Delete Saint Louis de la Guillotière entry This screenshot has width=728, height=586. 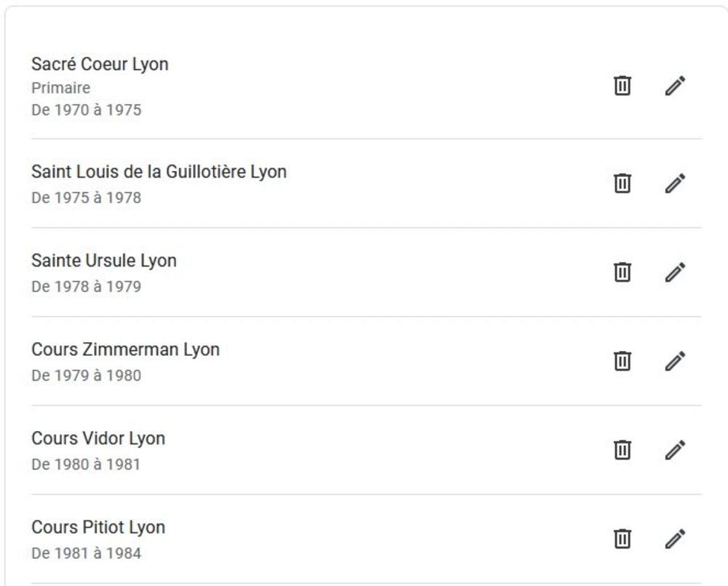point(622,183)
